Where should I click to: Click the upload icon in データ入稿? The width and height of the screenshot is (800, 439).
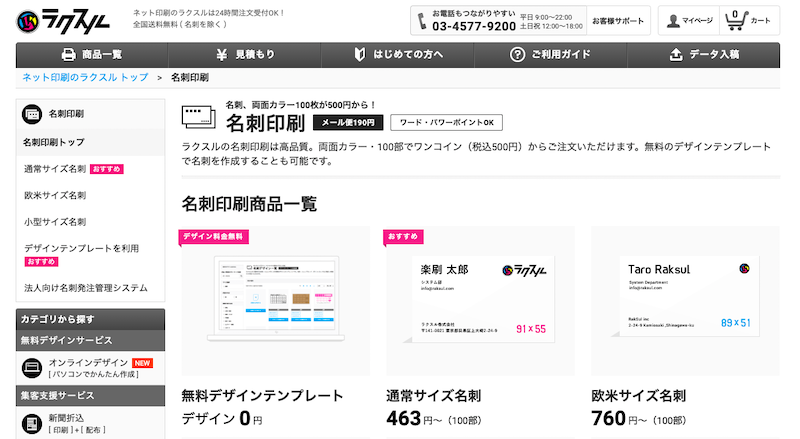click(x=676, y=55)
